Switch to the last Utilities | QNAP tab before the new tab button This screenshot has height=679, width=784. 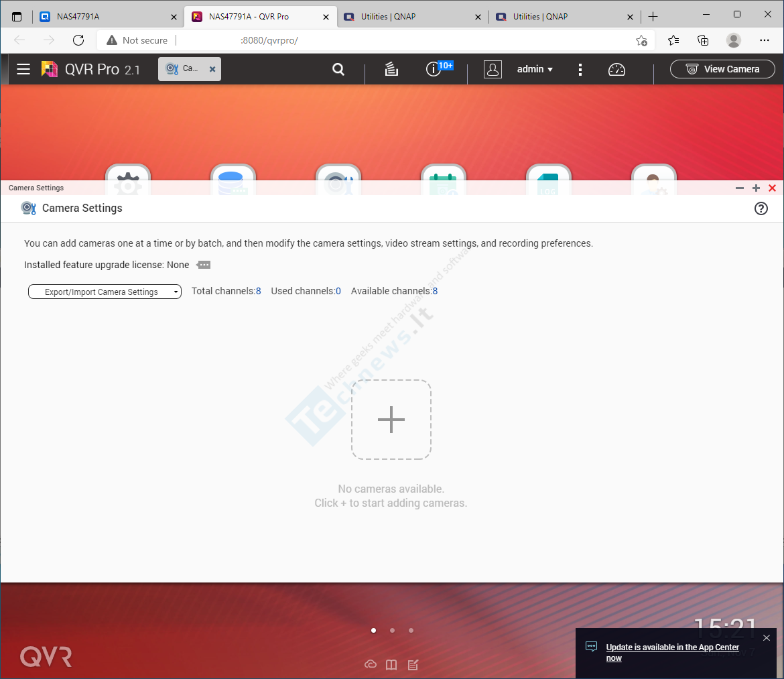point(564,17)
